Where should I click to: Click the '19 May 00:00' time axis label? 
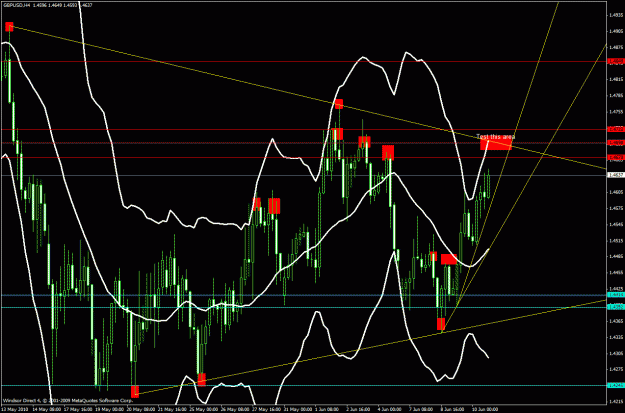tap(108, 409)
